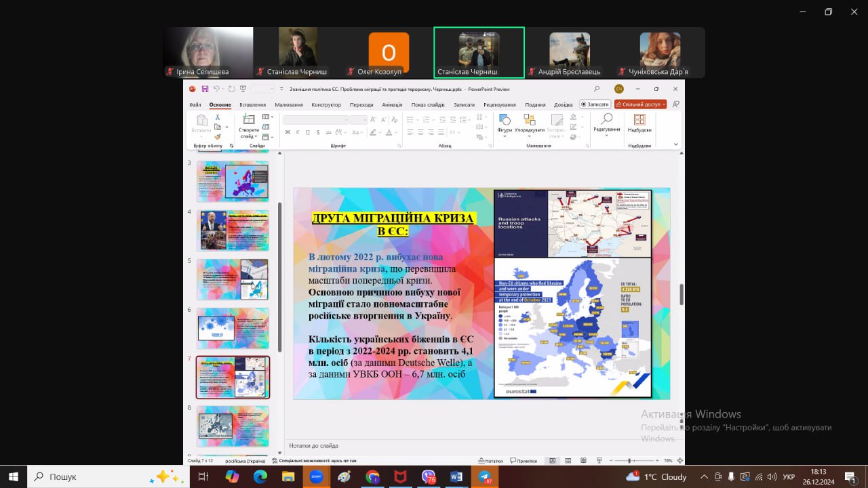This screenshot has width=868, height=488.
Task: Open Viber in the taskbar
Action: pyautogui.click(x=429, y=476)
